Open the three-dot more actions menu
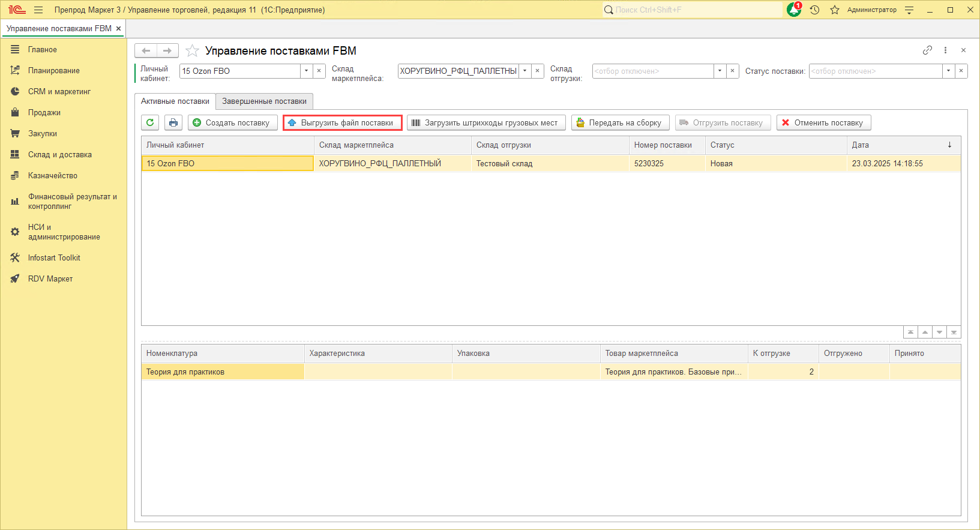Viewport: 980px width, 530px height. click(945, 50)
